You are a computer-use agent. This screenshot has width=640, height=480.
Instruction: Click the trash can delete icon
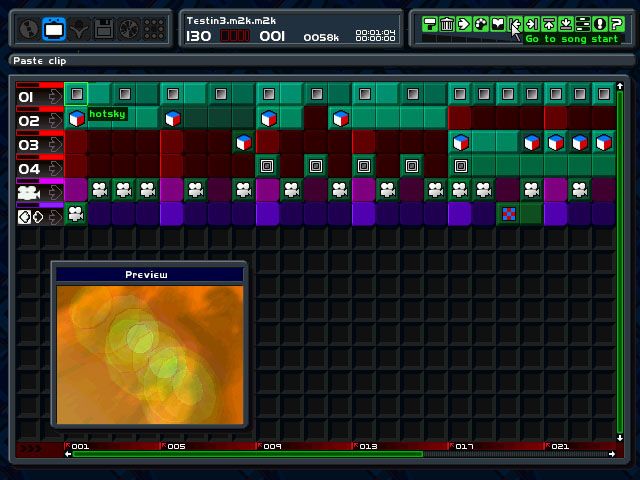tap(447, 24)
